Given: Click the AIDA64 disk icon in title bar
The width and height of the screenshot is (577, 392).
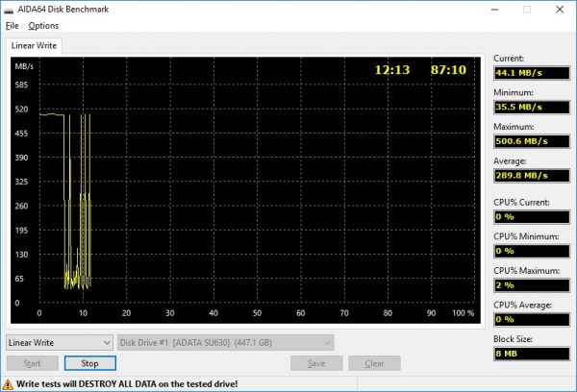Looking at the screenshot, I should click(x=9, y=10).
